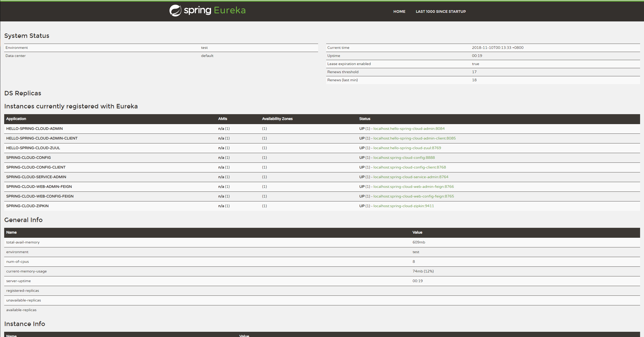644x337 pixels.
Task: Open the spring-cloud-config:8888 instance link
Action: click(x=404, y=158)
